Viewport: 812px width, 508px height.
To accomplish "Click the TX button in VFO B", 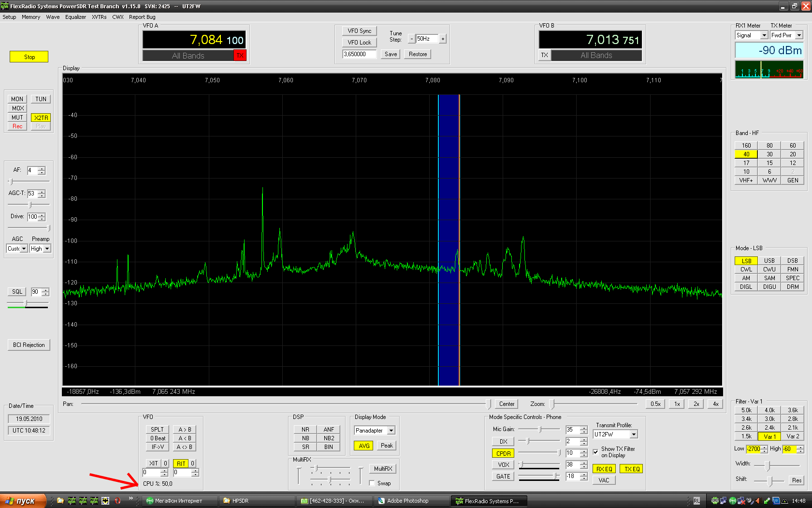I will [545, 55].
